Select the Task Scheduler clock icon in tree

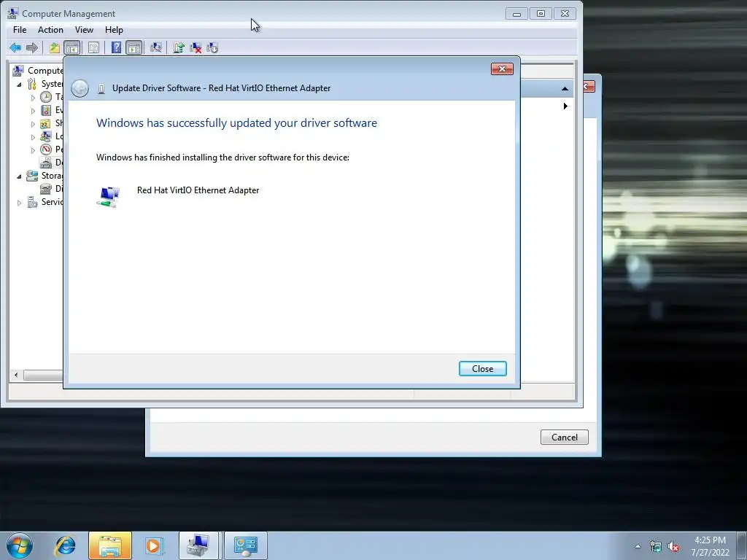click(46, 97)
